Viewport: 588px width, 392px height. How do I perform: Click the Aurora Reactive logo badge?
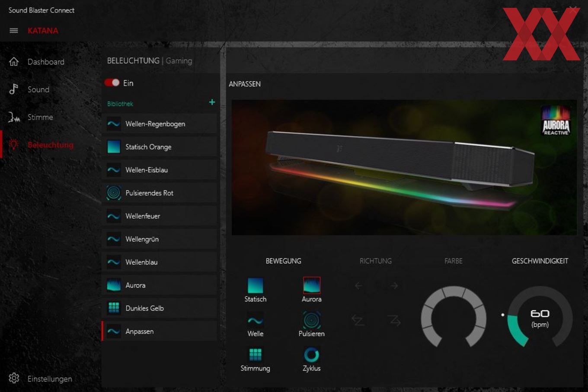[556, 121]
